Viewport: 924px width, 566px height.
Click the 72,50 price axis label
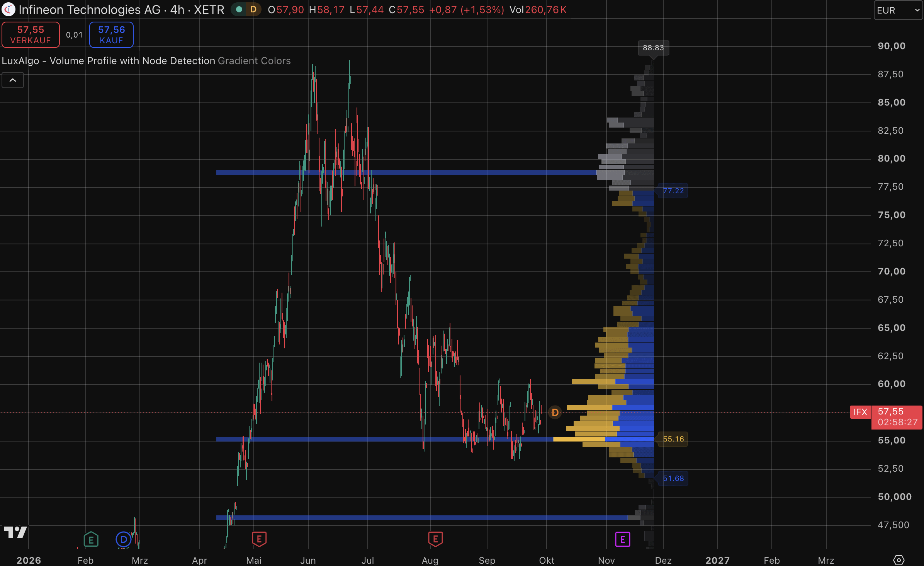pyautogui.click(x=891, y=243)
